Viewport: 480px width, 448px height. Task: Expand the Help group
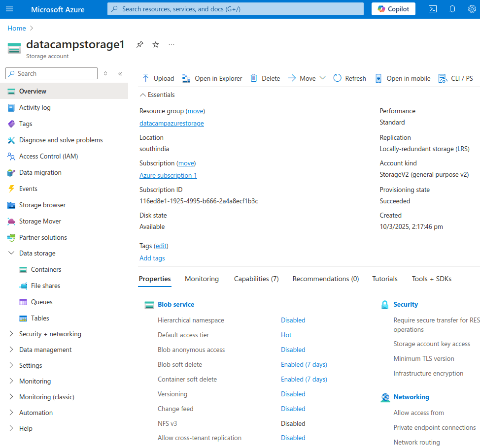11,428
